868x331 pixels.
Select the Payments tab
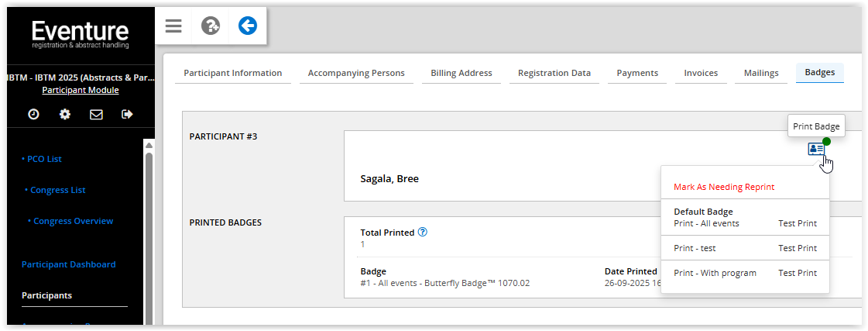pos(637,73)
